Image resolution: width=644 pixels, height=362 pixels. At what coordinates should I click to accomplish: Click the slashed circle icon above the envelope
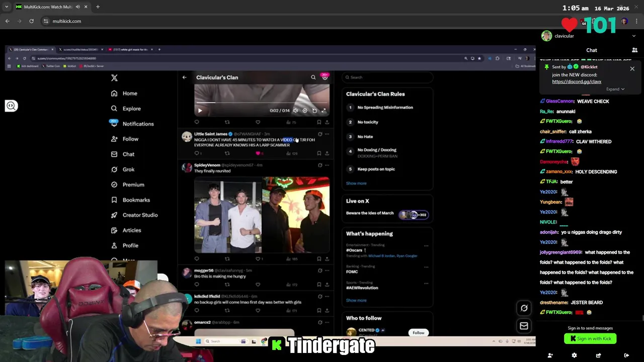[524, 308]
